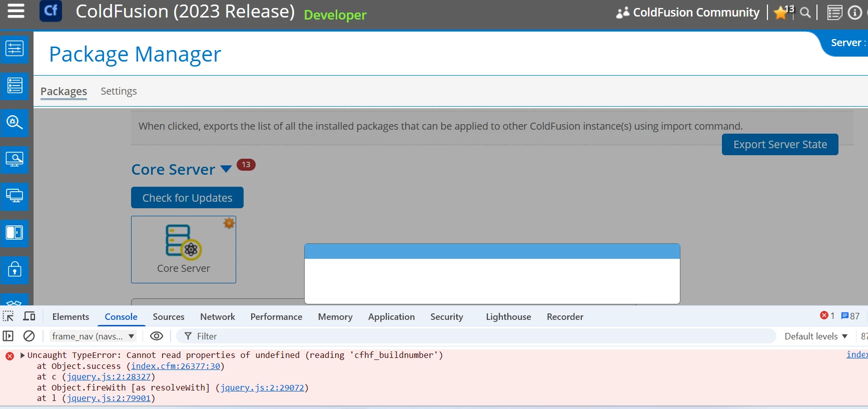Click the DevTools inspect element icon

9,316
